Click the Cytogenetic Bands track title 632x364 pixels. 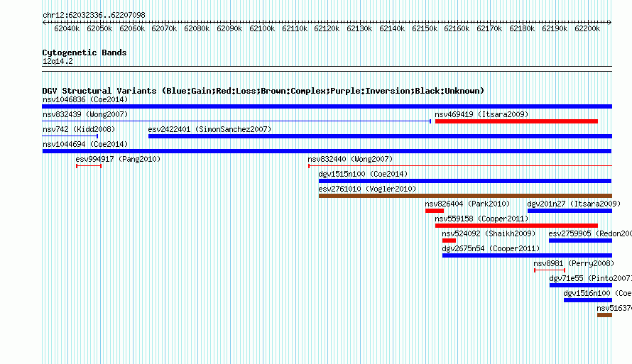[85, 53]
